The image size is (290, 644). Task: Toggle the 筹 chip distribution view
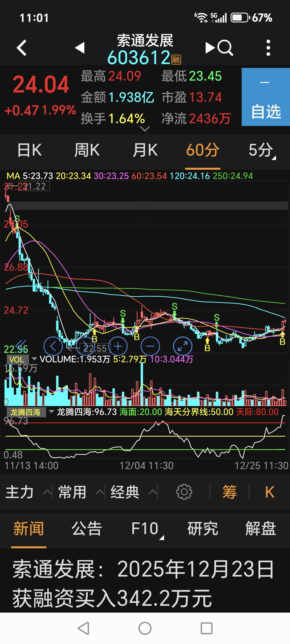(230, 492)
